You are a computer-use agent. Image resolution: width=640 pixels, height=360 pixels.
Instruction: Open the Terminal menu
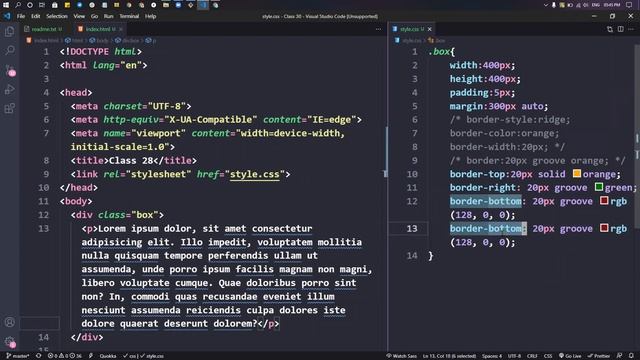tap(129, 16)
